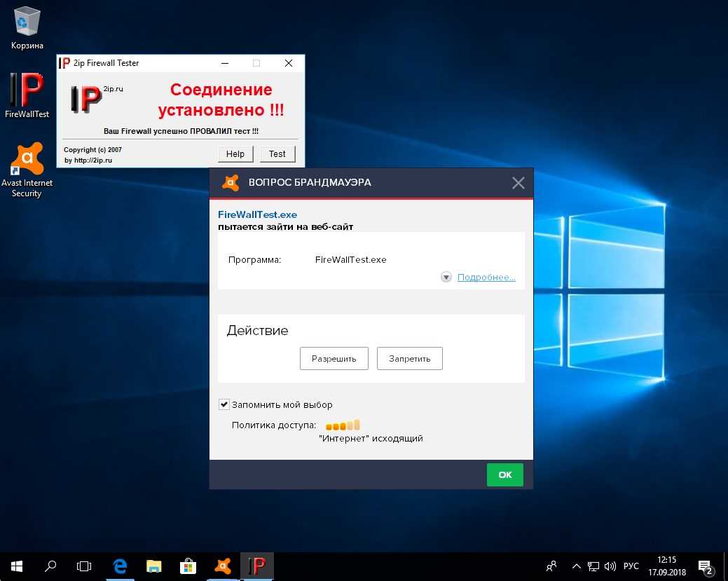Click '"Интернет" исходящий' policy text
The height and width of the screenshot is (581, 728).
371,439
